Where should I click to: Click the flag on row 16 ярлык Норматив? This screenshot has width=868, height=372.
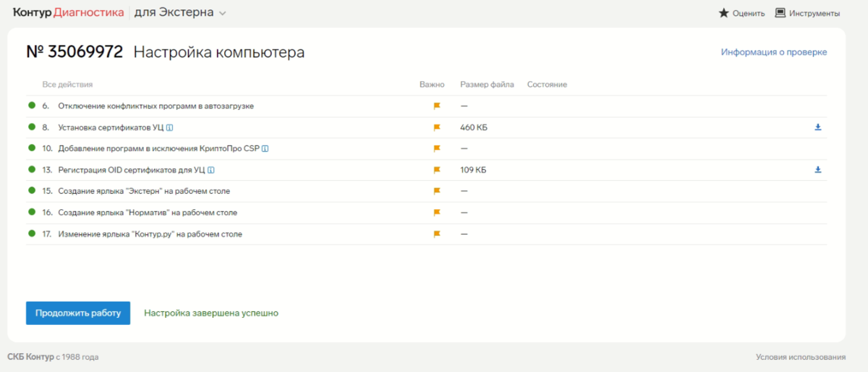(x=436, y=213)
